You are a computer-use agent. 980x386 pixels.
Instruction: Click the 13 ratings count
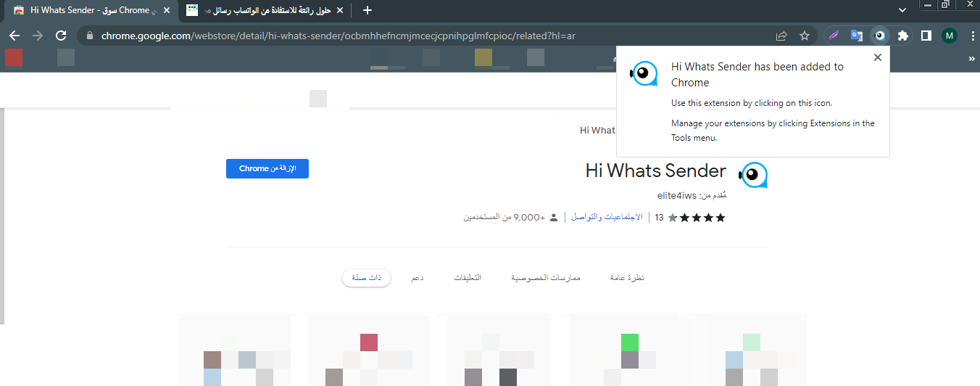pos(659,217)
